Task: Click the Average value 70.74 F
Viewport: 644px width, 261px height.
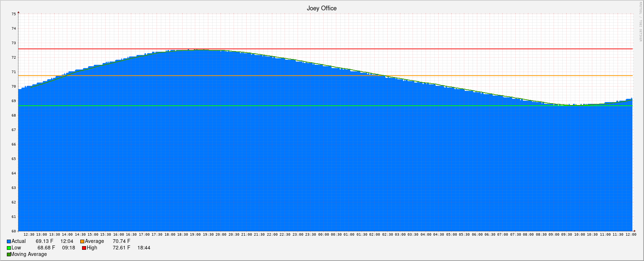Action: [x=121, y=241]
